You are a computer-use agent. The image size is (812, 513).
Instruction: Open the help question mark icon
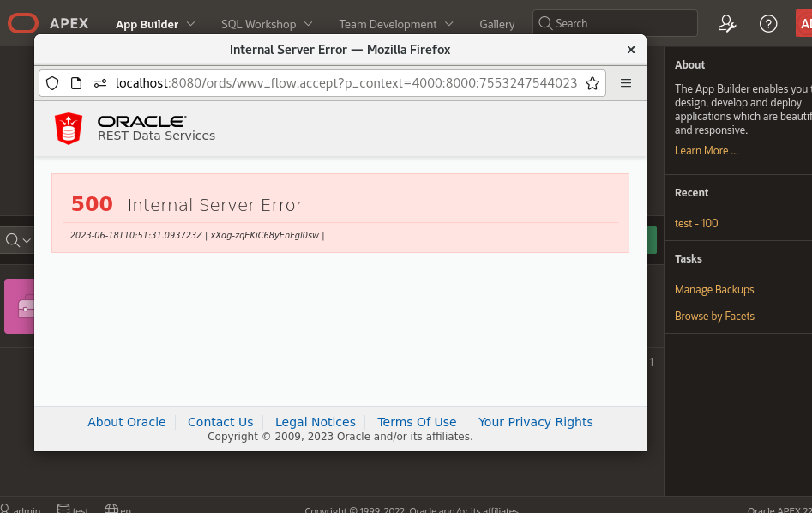[x=768, y=24]
